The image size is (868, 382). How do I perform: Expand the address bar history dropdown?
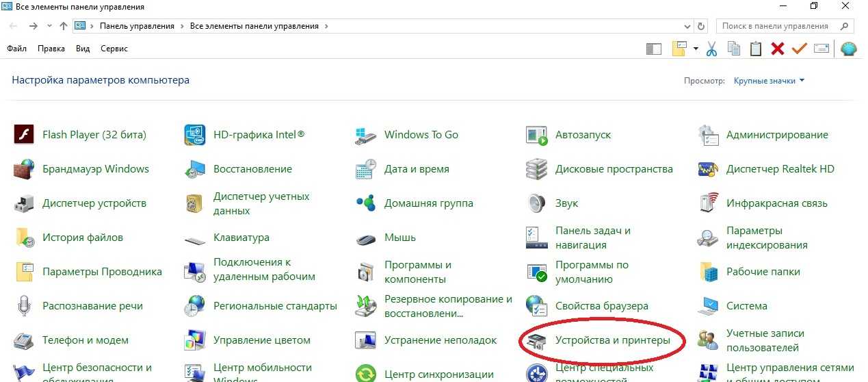(687, 26)
